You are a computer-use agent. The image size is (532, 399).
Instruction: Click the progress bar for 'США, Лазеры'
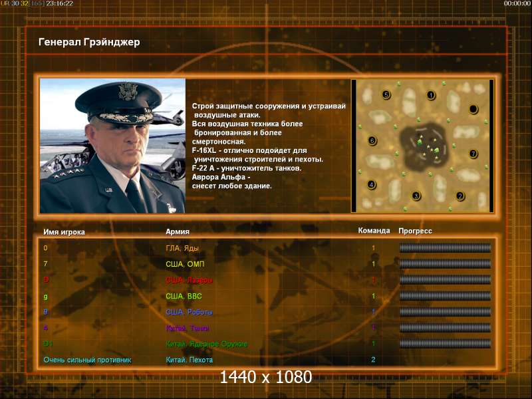click(x=445, y=279)
